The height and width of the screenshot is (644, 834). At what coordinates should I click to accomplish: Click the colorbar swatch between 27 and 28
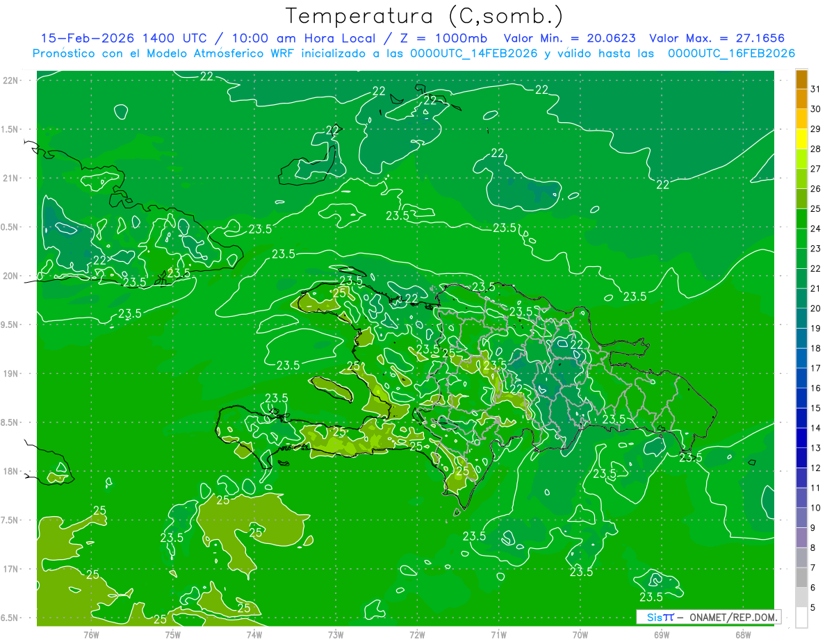pyautogui.click(x=801, y=159)
